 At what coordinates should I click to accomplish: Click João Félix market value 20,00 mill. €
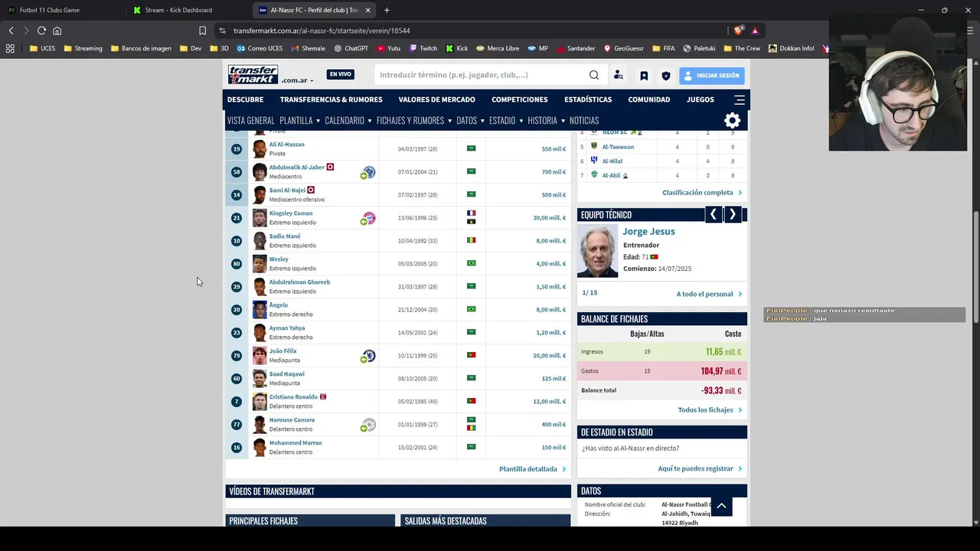pos(549,356)
